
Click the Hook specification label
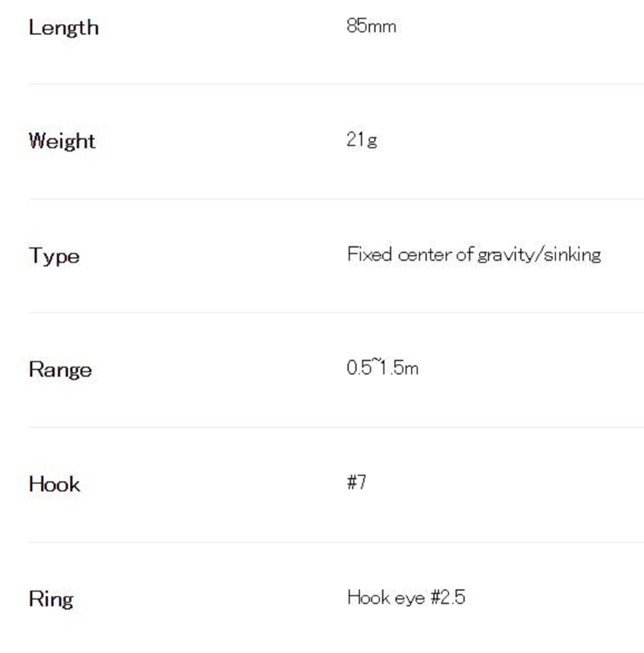[x=54, y=484]
